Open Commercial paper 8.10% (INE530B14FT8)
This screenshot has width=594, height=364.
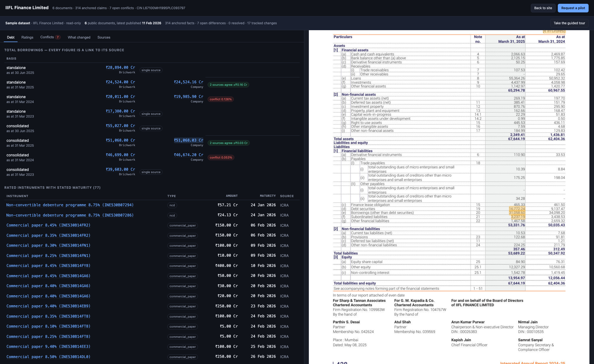[48, 327]
